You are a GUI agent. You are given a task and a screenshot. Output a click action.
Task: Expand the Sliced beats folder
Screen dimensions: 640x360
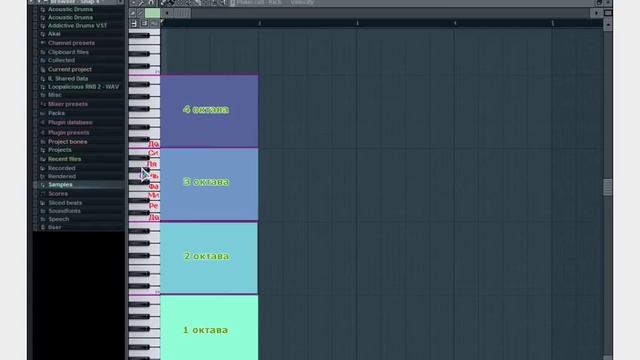click(x=65, y=203)
